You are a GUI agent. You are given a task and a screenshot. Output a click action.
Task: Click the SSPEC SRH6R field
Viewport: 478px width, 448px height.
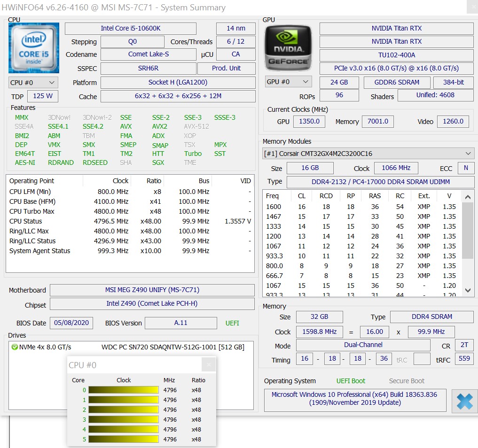149,68
